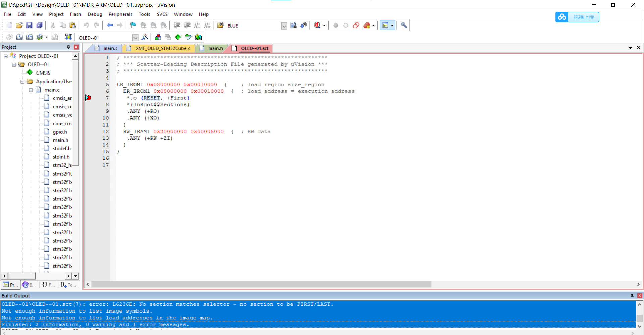Open the editor tab list dropdown arrow
Image resolution: width=644 pixels, height=335 pixels.
[630, 48]
